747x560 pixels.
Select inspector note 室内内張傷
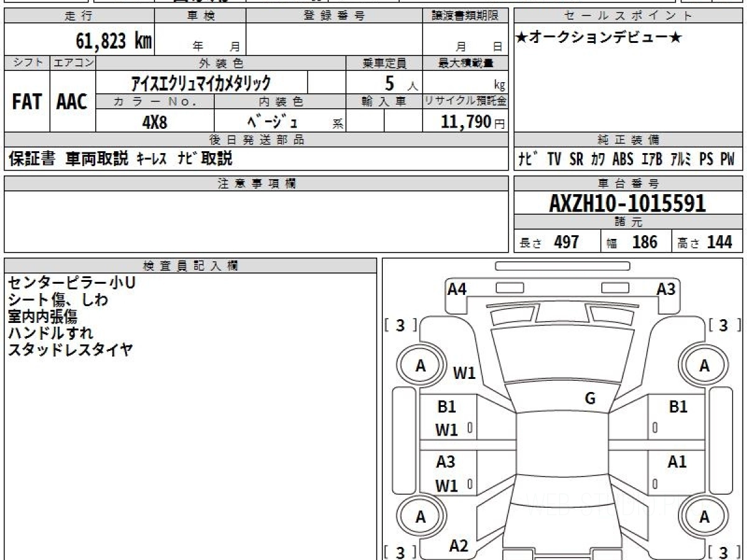42,317
